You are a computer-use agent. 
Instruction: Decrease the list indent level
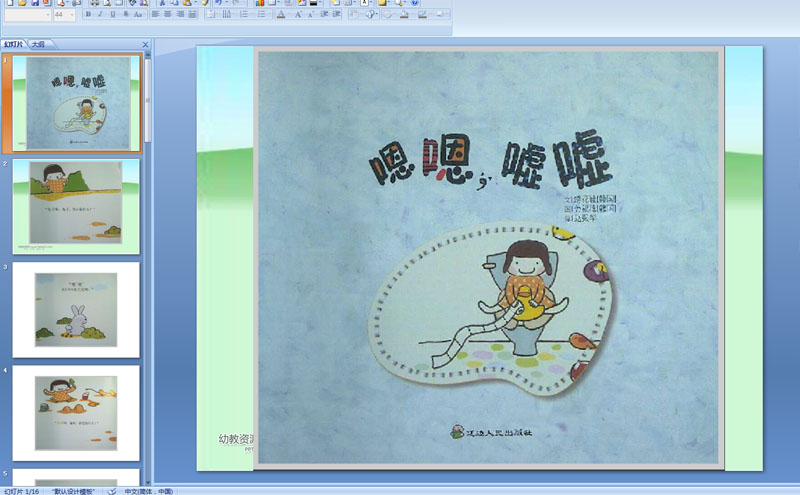(x=324, y=14)
